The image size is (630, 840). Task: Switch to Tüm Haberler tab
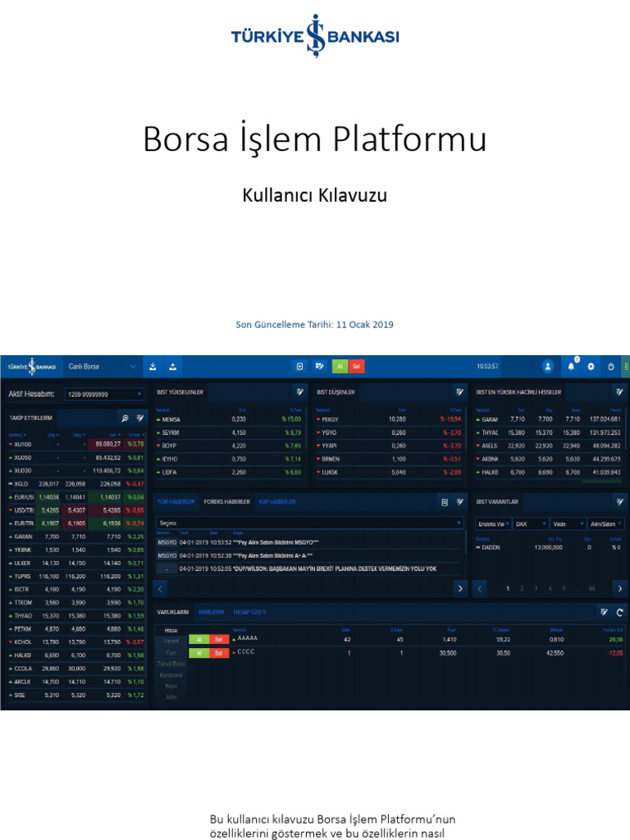[176, 502]
